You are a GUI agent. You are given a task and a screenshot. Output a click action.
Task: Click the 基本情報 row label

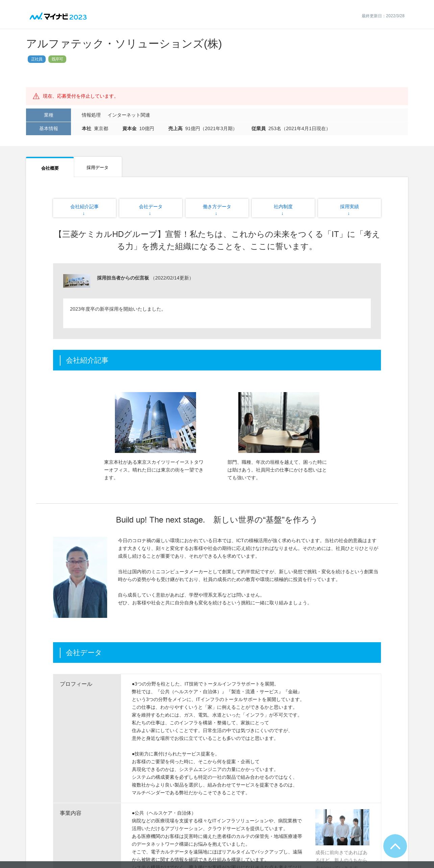click(48, 128)
